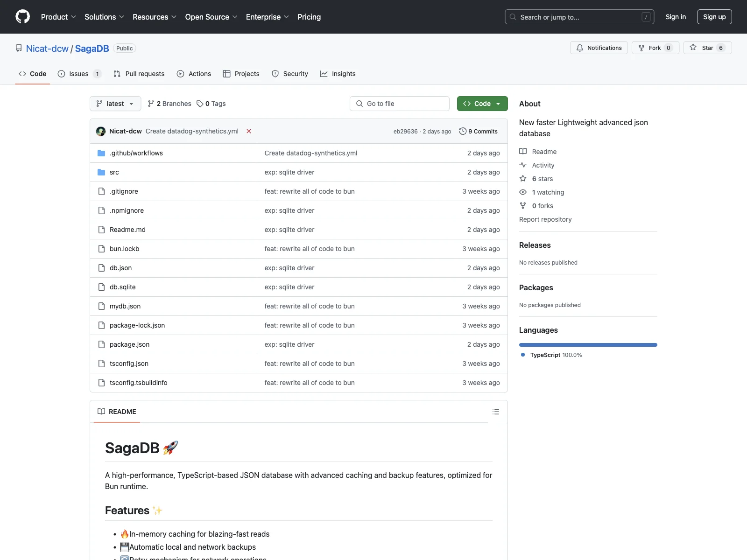Click the branch icon beside 2 Branches

point(151,104)
